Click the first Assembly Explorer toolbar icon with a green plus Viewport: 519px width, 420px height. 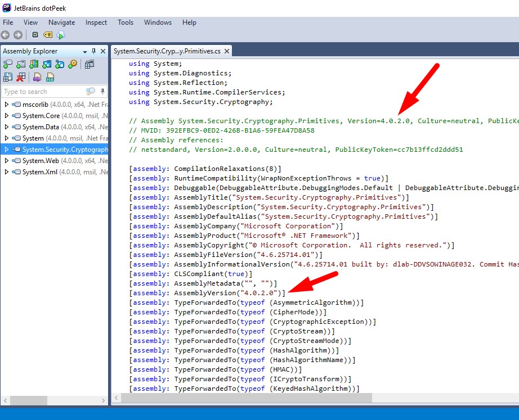(x=8, y=64)
